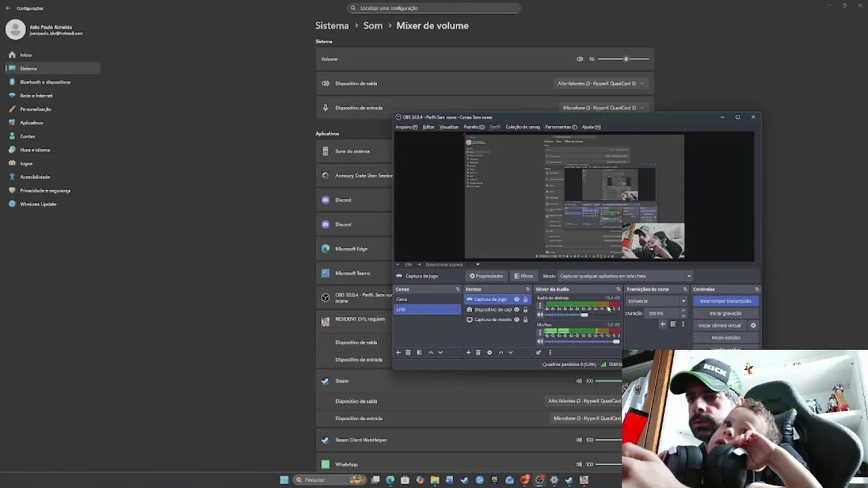Move scene down in Cenas panel
Viewport: 868px width, 488px height.
tap(440, 352)
